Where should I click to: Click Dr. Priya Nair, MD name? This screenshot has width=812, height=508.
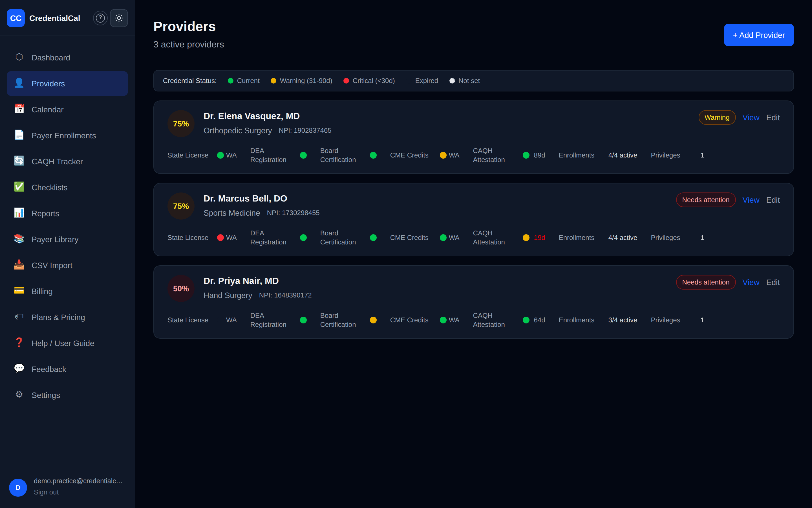click(x=241, y=281)
